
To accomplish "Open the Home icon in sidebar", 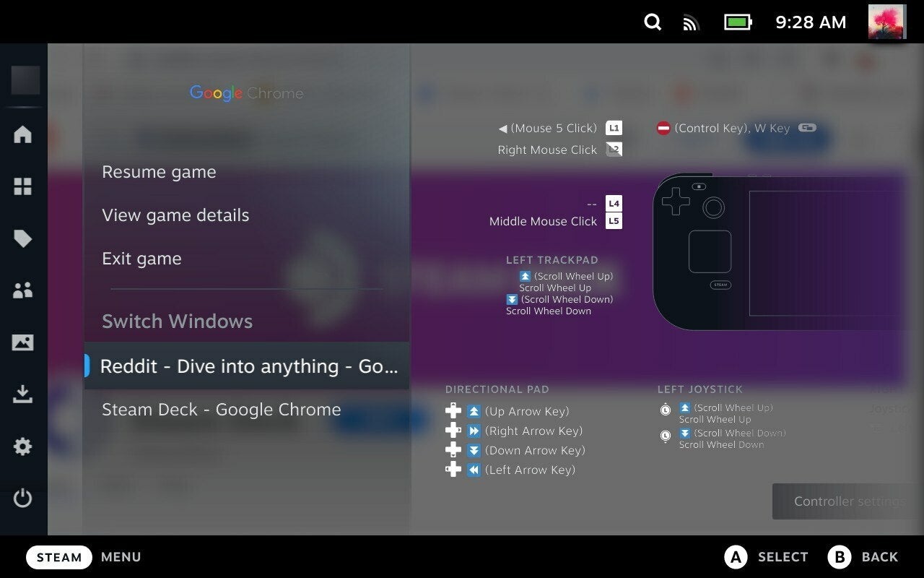I will click(x=23, y=134).
